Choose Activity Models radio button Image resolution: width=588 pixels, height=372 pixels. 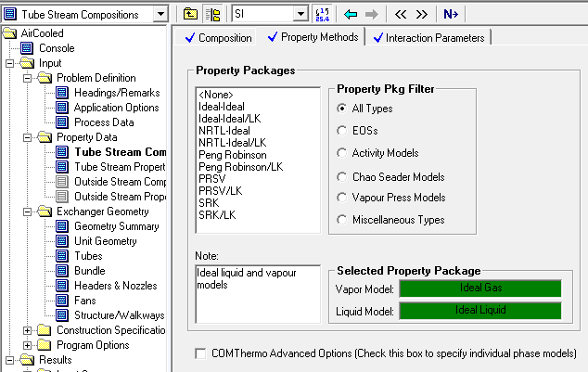coord(344,153)
